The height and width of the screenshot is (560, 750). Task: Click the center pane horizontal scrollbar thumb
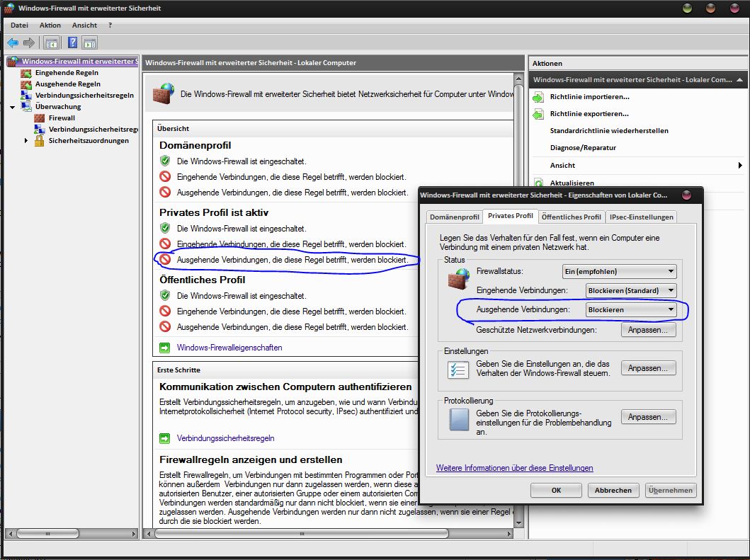click(x=302, y=533)
